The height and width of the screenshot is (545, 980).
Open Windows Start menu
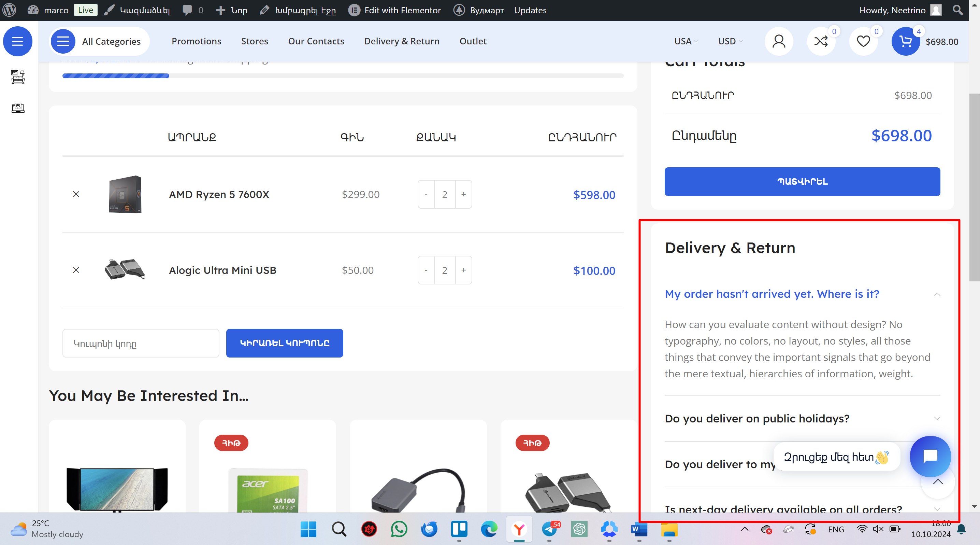tap(308, 529)
